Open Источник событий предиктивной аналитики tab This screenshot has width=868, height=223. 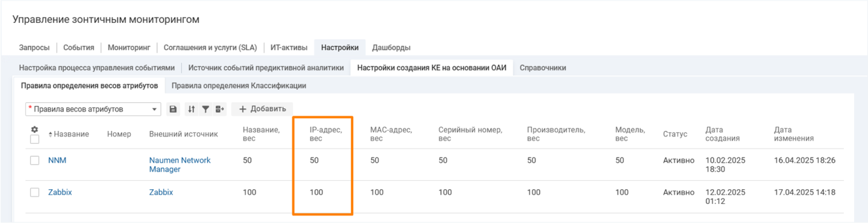pos(266,68)
